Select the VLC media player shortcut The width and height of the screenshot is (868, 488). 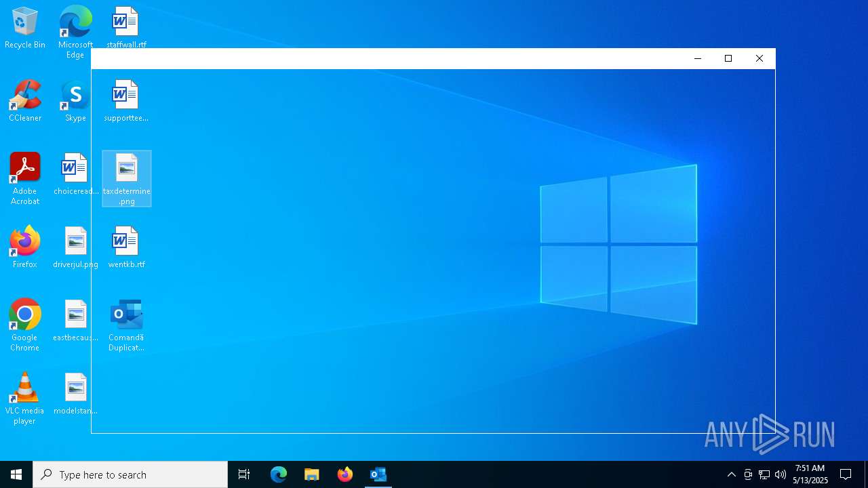[x=25, y=399]
